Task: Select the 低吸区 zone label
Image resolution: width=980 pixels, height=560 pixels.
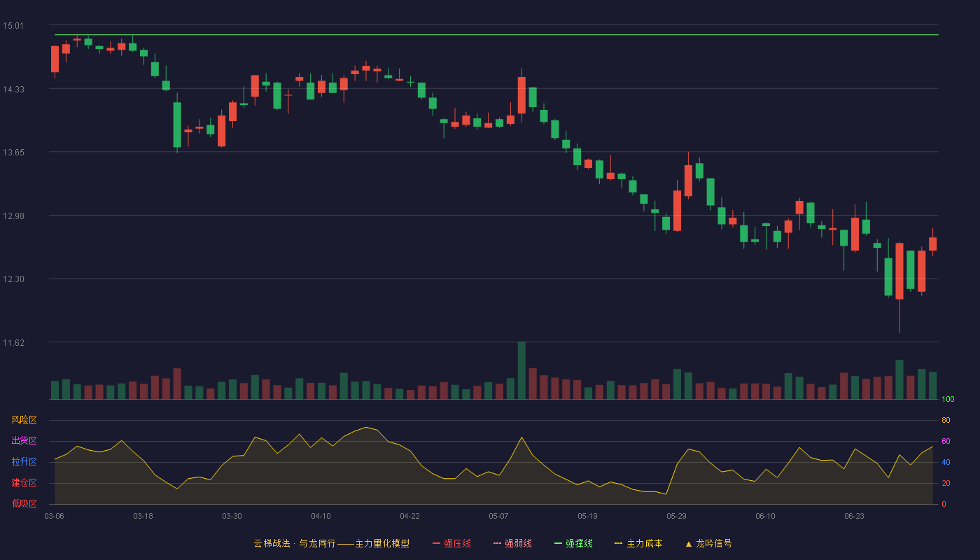Action: (x=24, y=504)
